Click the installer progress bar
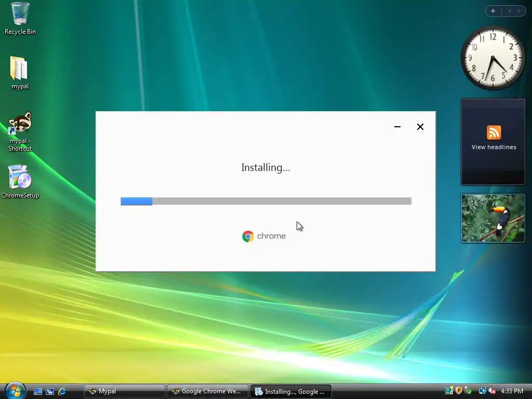Image resolution: width=532 pixels, height=399 pixels. coord(266,201)
